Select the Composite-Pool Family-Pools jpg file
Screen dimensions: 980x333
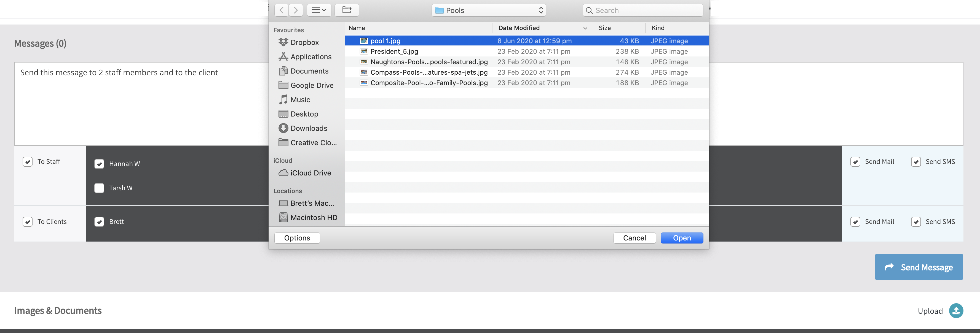pyautogui.click(x=527, y=82)
